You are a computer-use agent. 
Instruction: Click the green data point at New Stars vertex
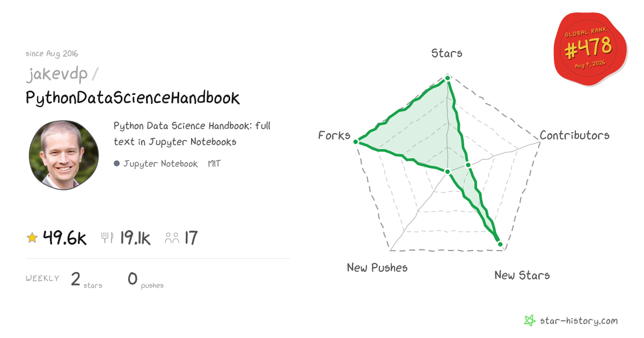[500, 245]
